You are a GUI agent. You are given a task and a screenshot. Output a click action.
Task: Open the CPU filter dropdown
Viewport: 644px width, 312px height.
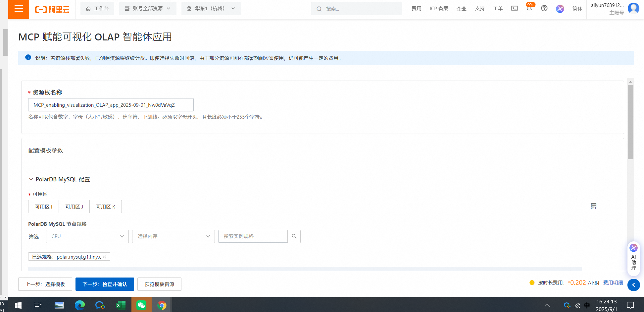point(87,236)
